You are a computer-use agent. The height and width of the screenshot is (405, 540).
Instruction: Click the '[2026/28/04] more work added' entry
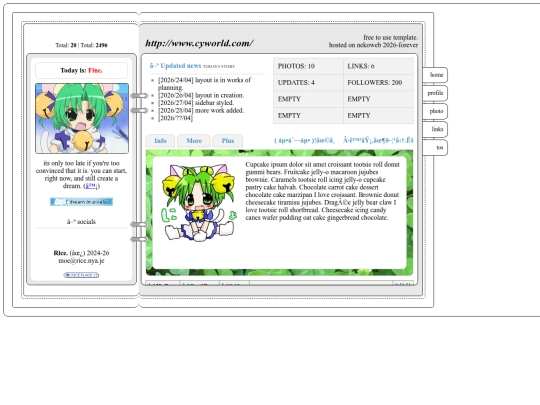pyautogui.click(x=201, y=111)
